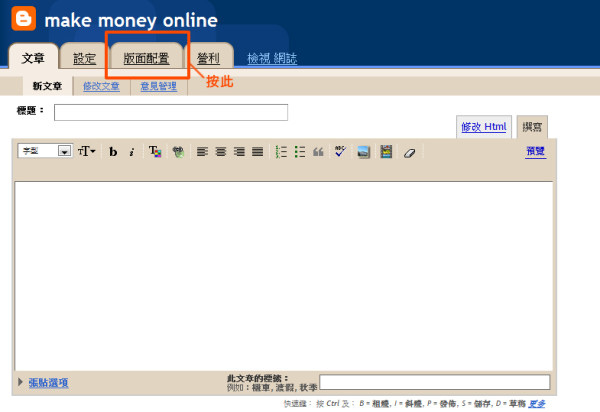600x412 pixels.
Task: Toggle bold formatting
Action: [x=113, y=152]
